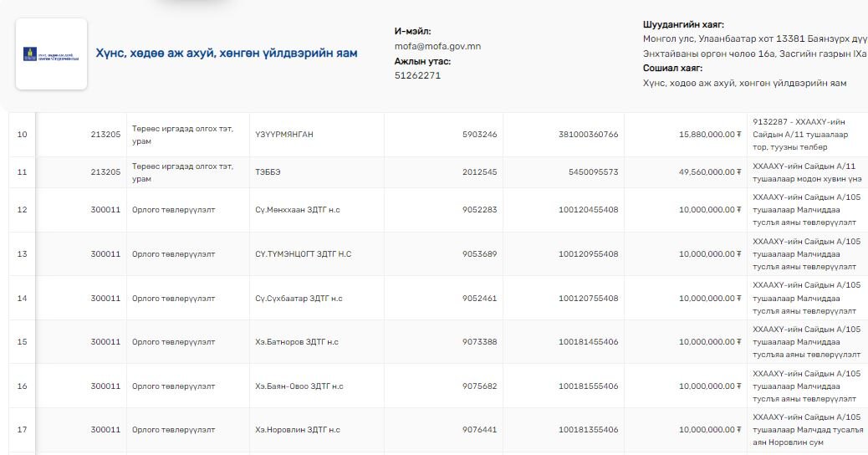868x455 pixels.
Task: Click account number 100181355406
Action: coord(588,430)
